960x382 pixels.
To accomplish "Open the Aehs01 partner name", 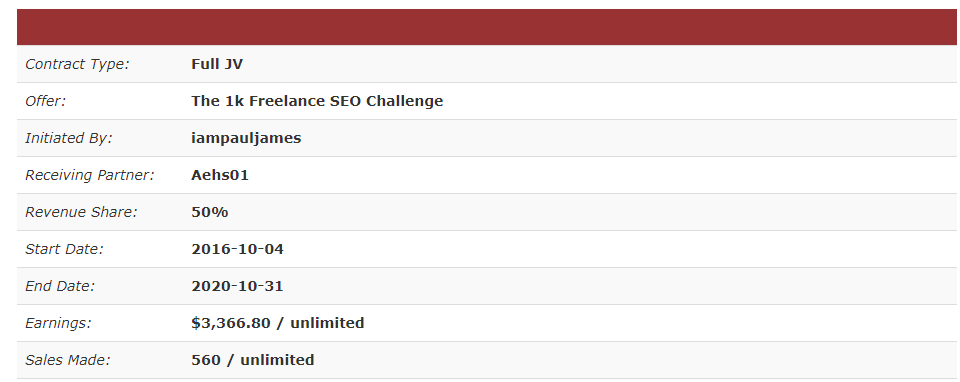I will point(220,175).
